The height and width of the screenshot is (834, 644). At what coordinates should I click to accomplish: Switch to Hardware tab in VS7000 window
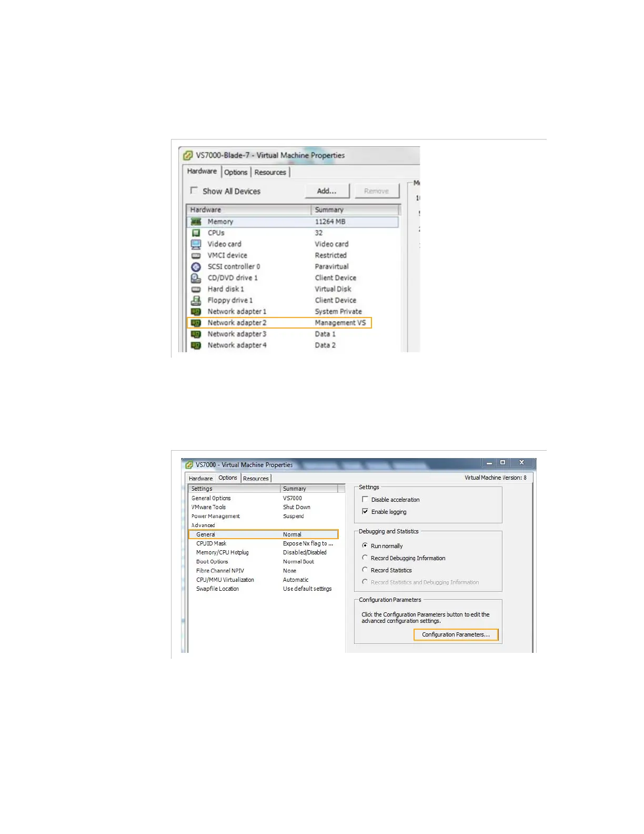point(201,478)
